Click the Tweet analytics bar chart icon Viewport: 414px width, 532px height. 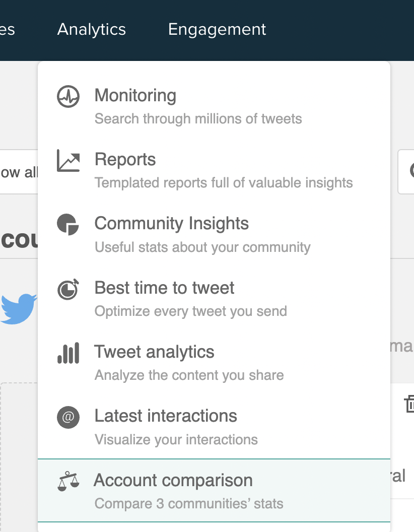tap(68, 353)
